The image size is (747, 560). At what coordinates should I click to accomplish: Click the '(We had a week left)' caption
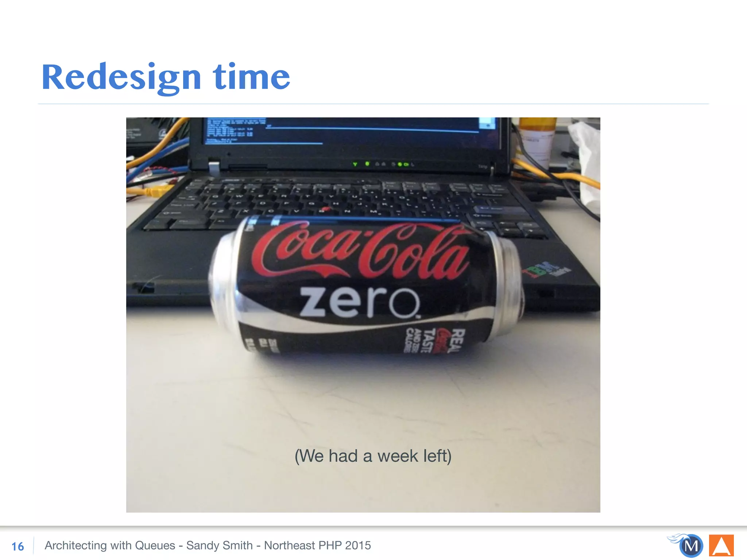point(373,456)
